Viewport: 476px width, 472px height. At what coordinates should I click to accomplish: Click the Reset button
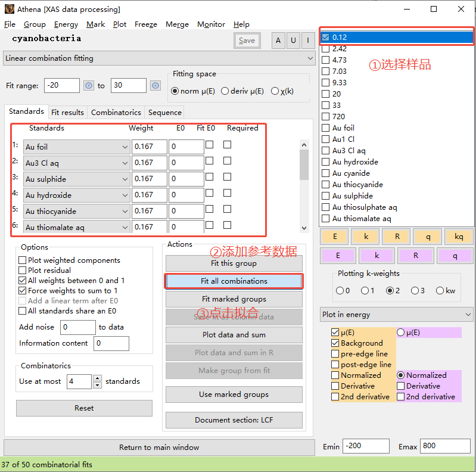pyautogui.click(x=84, y=408)
